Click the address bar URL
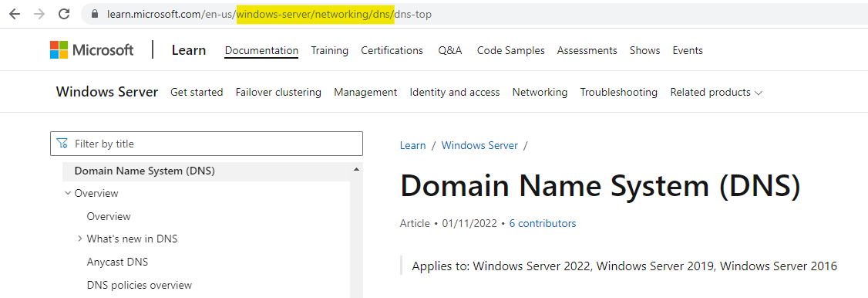Image resolution: width=868 pixels, height=298 pixels. pos(269,15)
